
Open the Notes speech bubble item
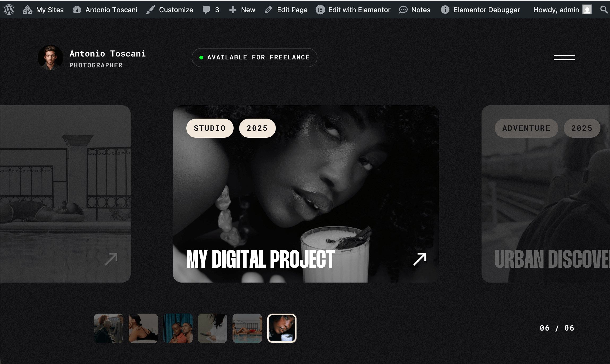tap(415, 10)
